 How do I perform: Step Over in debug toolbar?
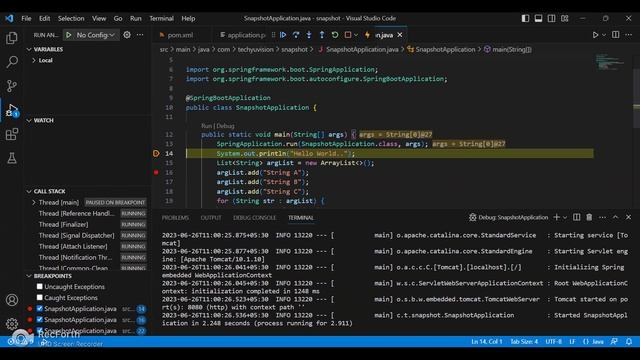(x=296, y=35)
